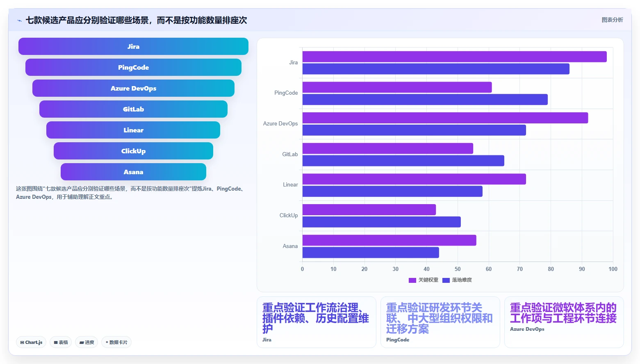The width and height of the screenshot is (640, 364).
Task: Click the 表格 tag chip
Action: point(61,342)
